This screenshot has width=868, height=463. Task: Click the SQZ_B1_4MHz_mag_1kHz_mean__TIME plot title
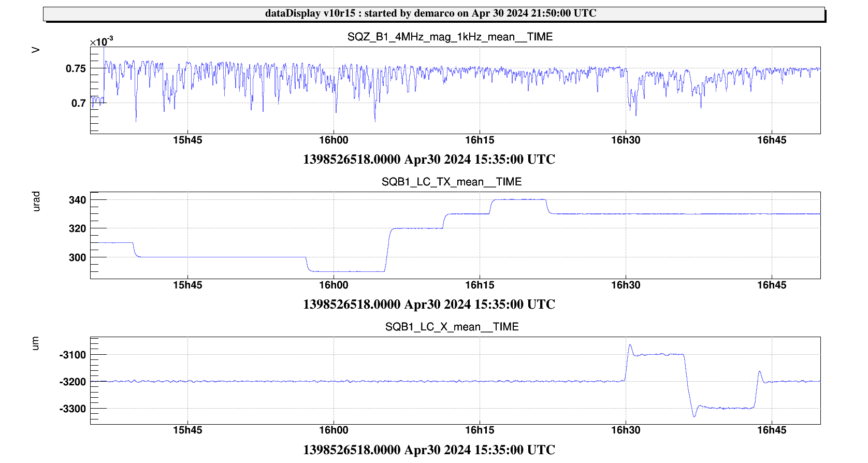point(450,37)
